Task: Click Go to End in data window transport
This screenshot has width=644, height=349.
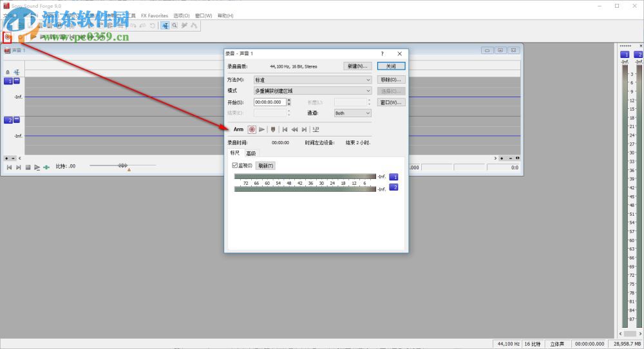Action: point(19,167)
